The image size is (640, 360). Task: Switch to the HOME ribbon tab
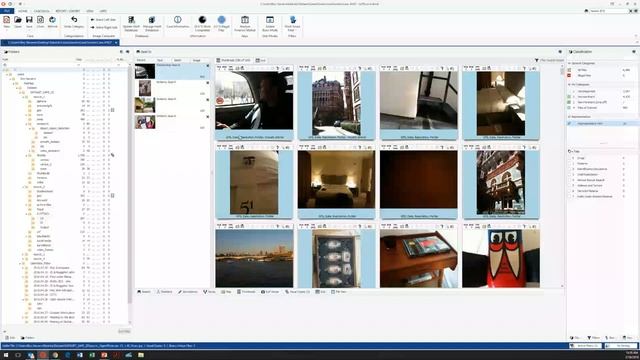[x=23, y=11]
